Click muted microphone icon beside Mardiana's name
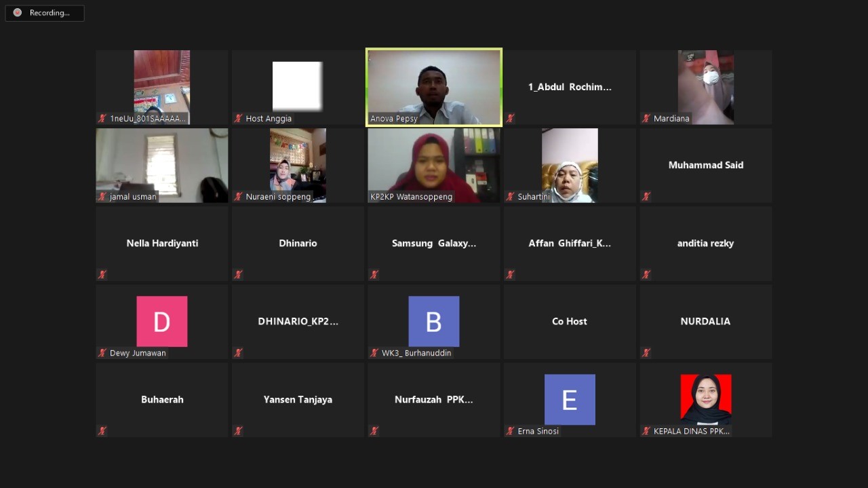Screen dimensions: 868x488 [646, 119]
